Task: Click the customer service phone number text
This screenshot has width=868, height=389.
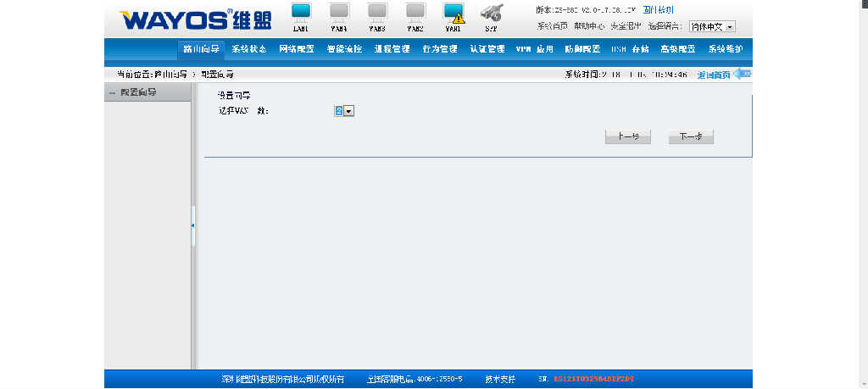Action: [415, 380]
